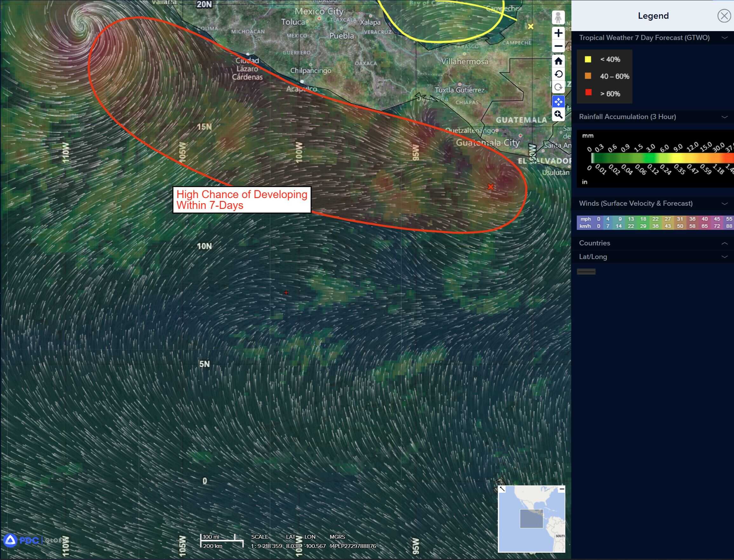Select the zoom-in magnifier tool
The height and width of the screenshot is (560, 734).
coord(558,115)
